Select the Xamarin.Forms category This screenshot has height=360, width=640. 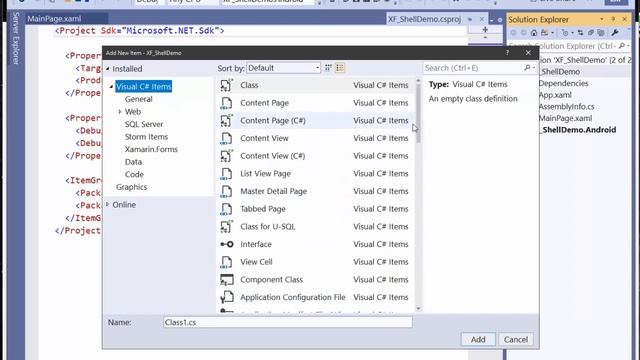click(x=151, y=149)
